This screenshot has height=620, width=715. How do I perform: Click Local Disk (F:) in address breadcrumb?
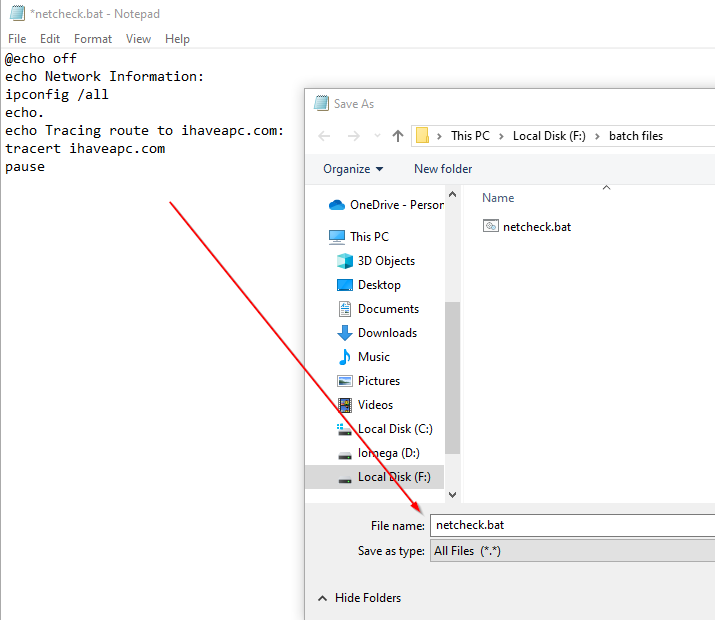(x=549, y=136)
